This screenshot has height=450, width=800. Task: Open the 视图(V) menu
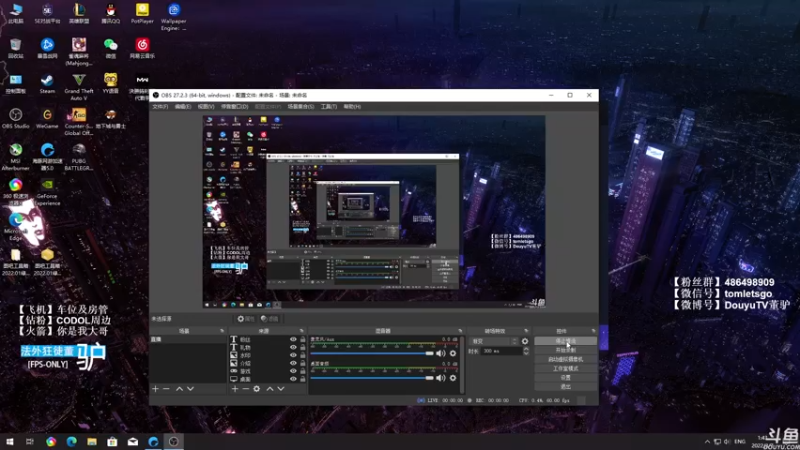pyautogui.click(x=206, y=107)
